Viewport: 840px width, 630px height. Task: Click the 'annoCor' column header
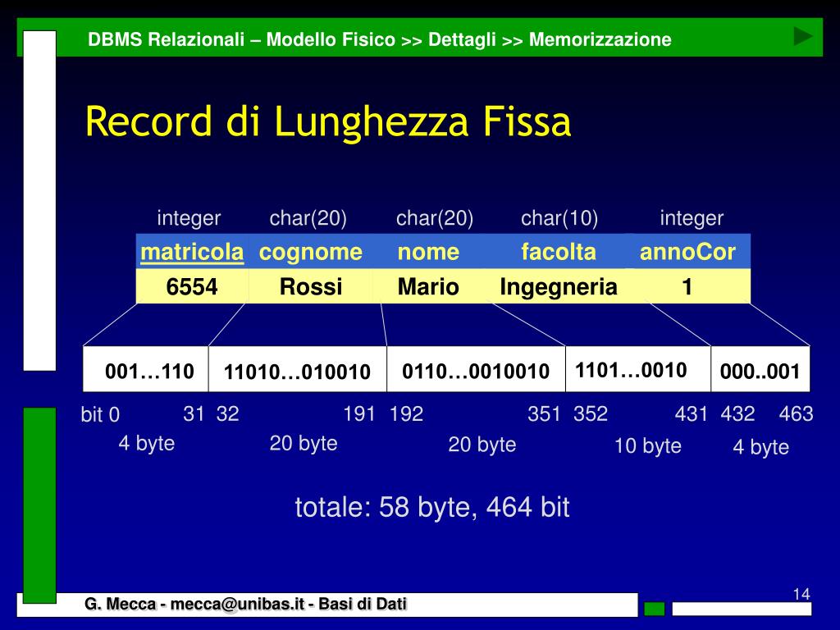[688, 252]
